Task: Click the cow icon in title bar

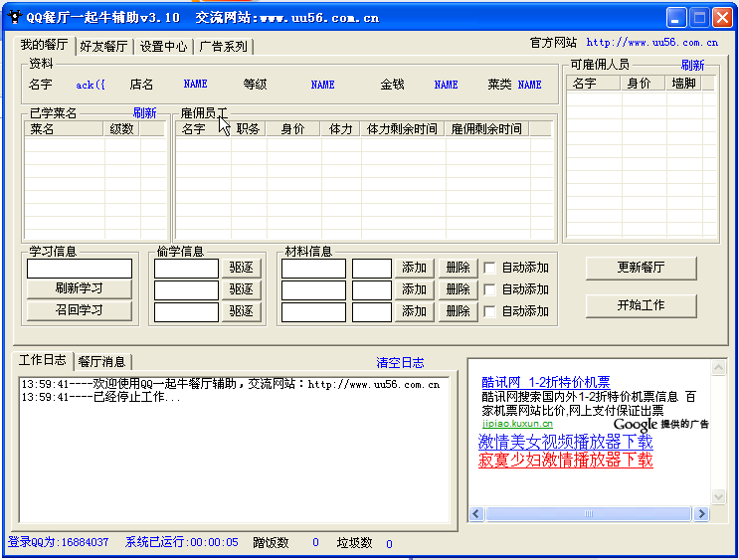Action: 15,17
